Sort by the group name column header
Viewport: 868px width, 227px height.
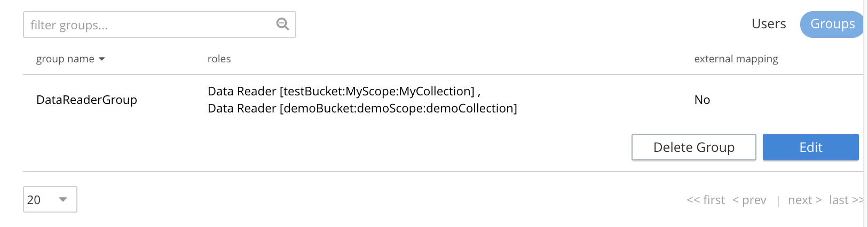click(x=65, y=59)
